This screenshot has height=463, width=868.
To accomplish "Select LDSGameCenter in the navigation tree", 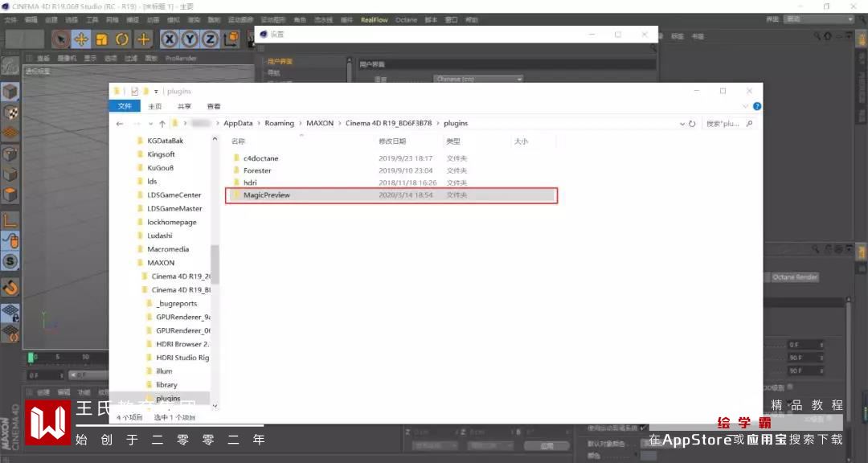I will [174, 195].
